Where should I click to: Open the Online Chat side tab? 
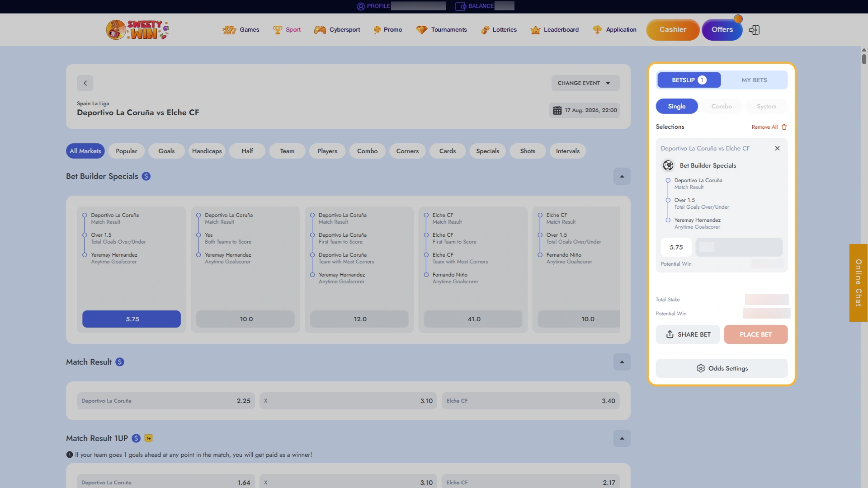858,283
